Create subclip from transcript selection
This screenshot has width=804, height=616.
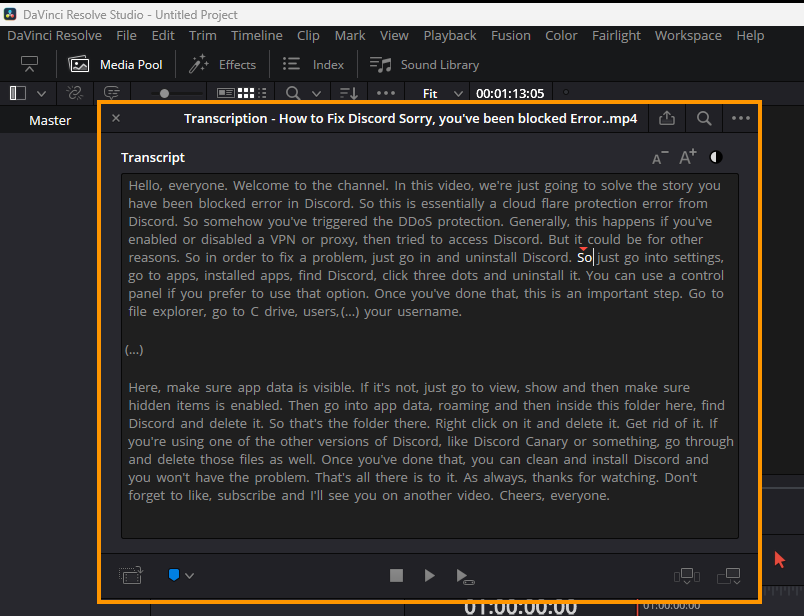pos(131,575)
